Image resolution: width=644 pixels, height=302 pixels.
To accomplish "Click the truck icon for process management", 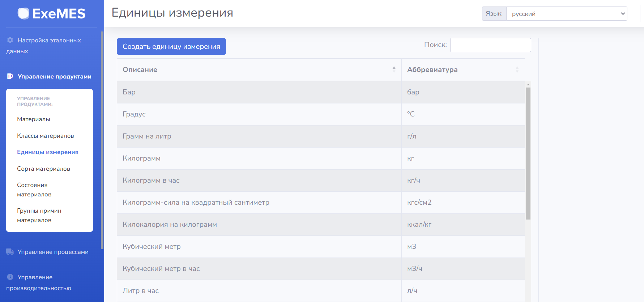I will coord(10,252).
